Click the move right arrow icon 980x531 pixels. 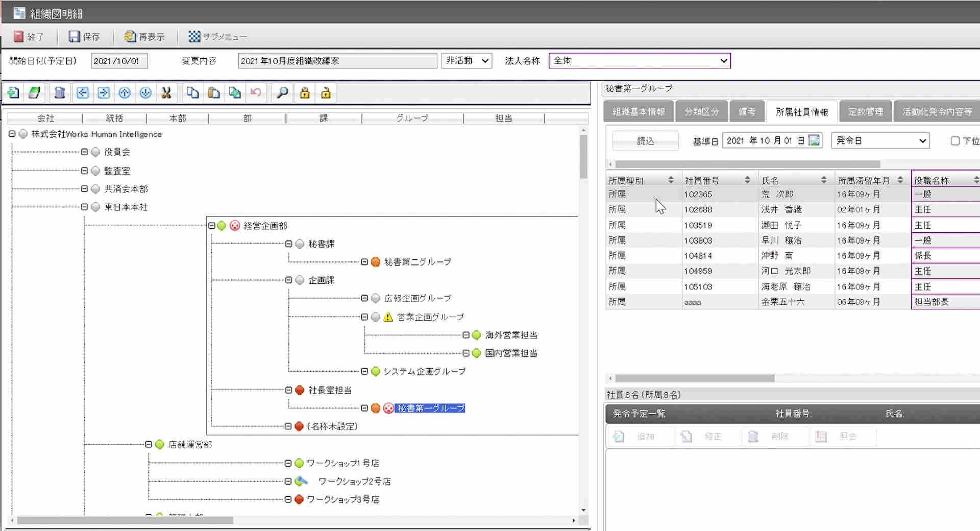(x=104, y=92)
